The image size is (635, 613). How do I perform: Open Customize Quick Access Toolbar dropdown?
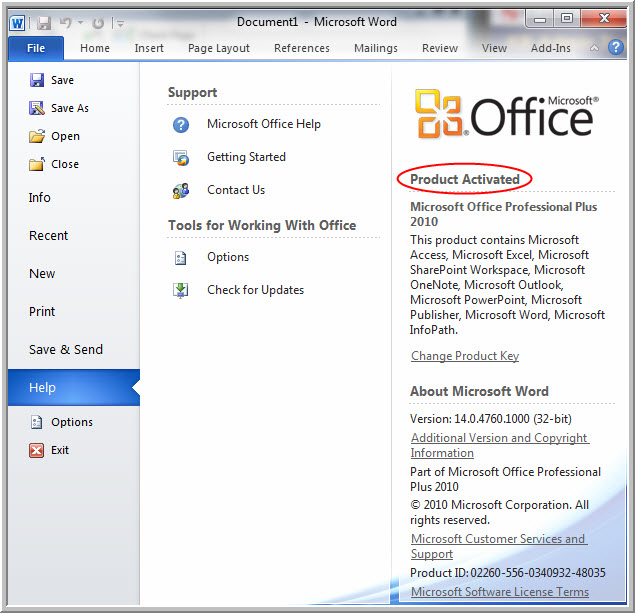(x=120, y=24)
